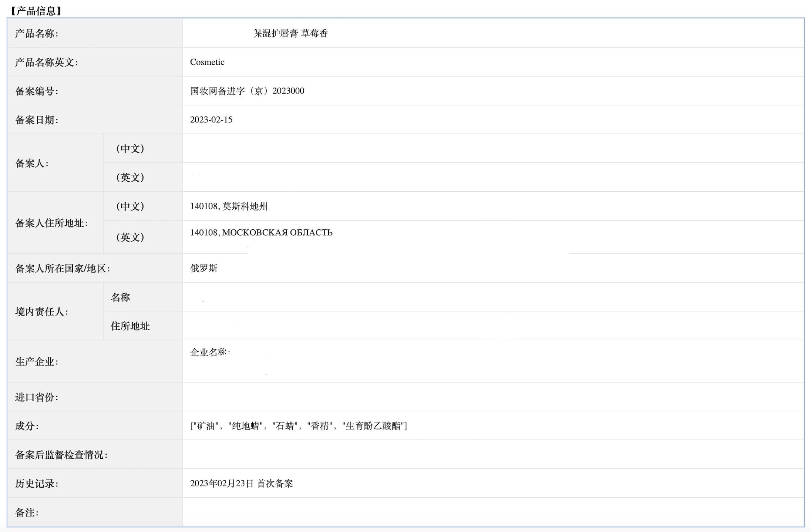Select the 进口省份 label
This screenshot has width=811, height=532.
37,397
